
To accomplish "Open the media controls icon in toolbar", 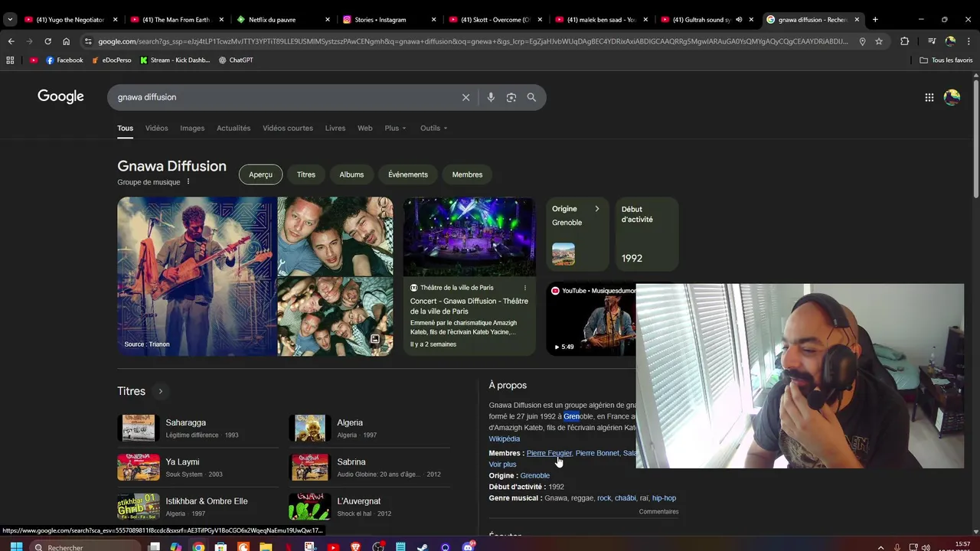I will tap(932, 41).
